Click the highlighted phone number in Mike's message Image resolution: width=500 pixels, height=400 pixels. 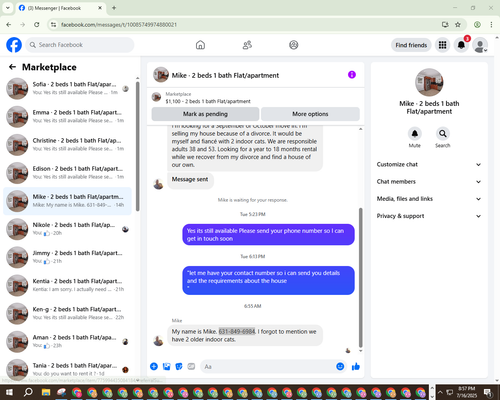pos(237,331)
